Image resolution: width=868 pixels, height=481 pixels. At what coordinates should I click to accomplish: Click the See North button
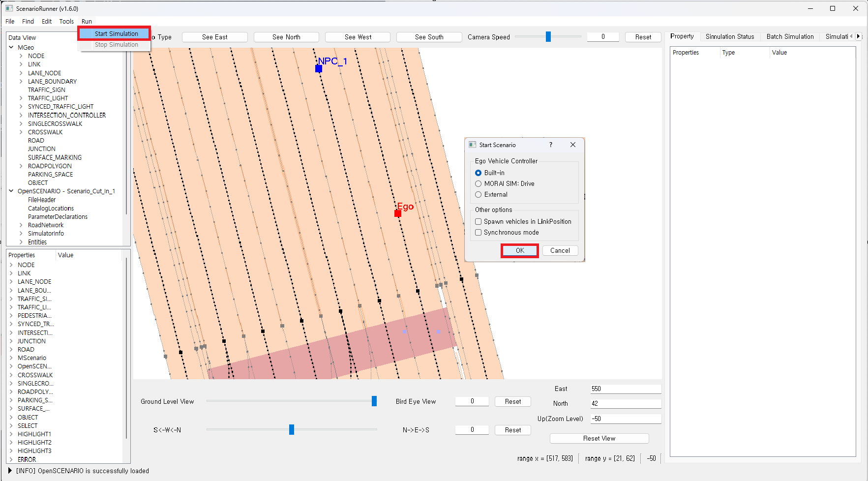(286, 37)
